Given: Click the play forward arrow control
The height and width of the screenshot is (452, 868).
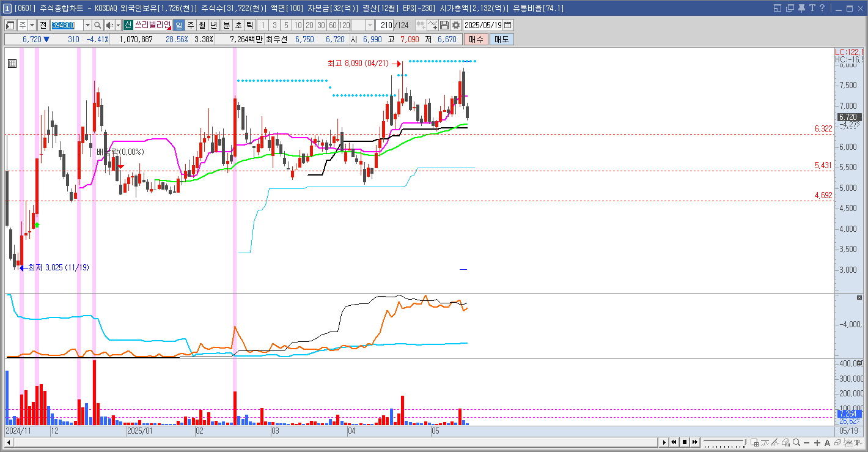Looking at the screenshot, I should coord(664,442).
